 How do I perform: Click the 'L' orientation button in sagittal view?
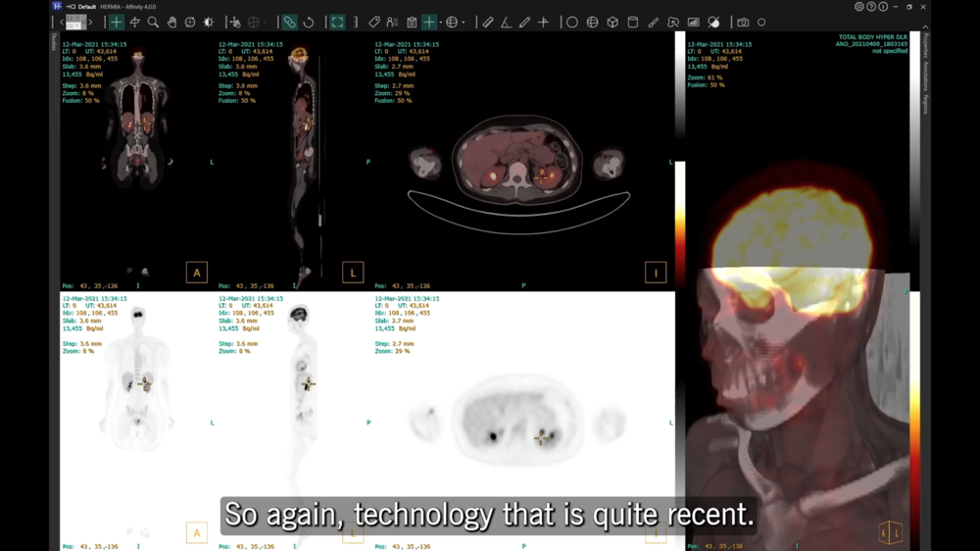pos(353,273)
